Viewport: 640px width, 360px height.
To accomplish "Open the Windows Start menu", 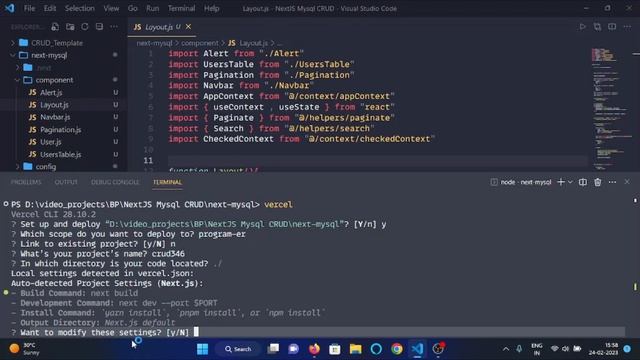I will pos(202,349).
